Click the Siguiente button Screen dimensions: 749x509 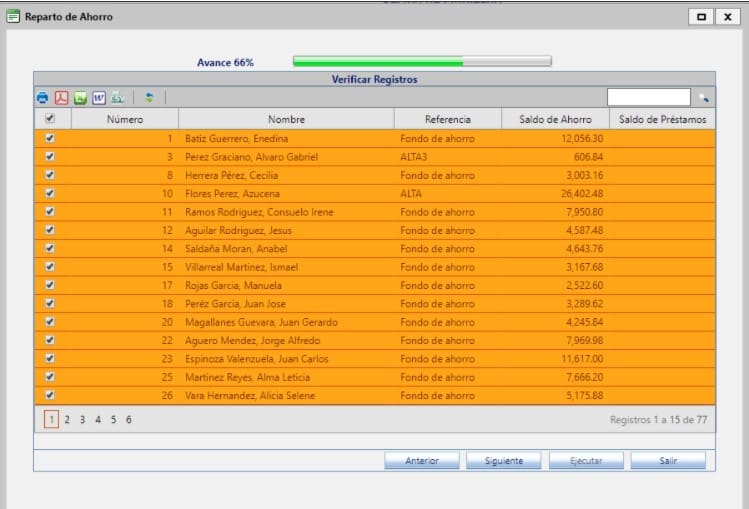[x=504, y=461]
